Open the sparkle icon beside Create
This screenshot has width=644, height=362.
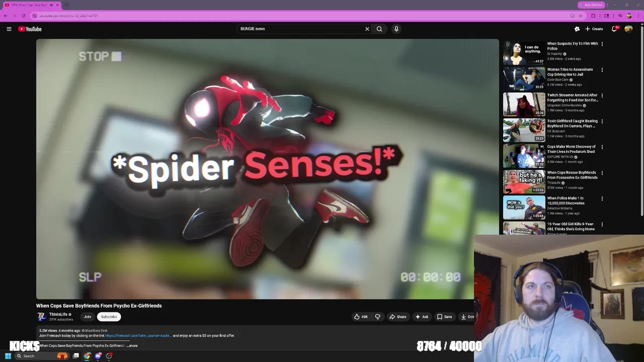(x=577, y=29)
